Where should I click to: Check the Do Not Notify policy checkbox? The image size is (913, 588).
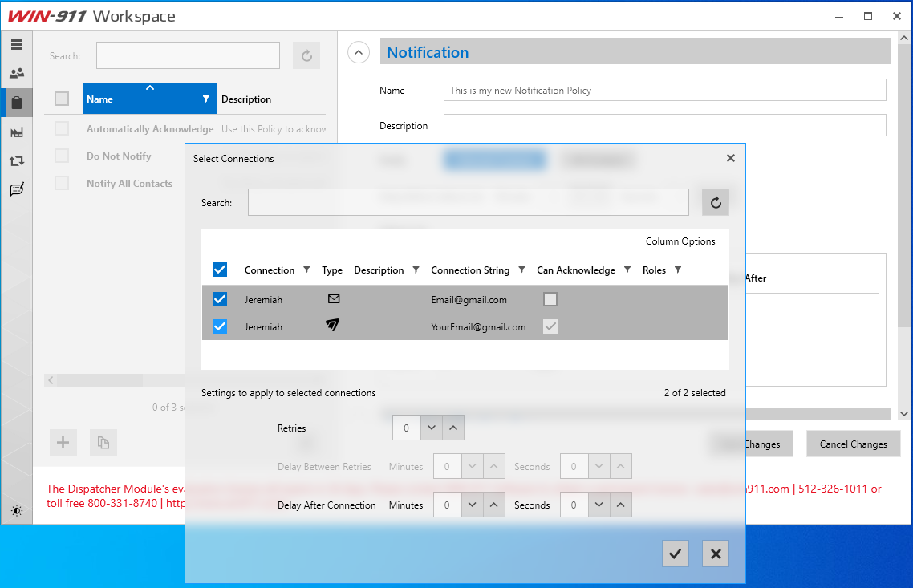62,156
